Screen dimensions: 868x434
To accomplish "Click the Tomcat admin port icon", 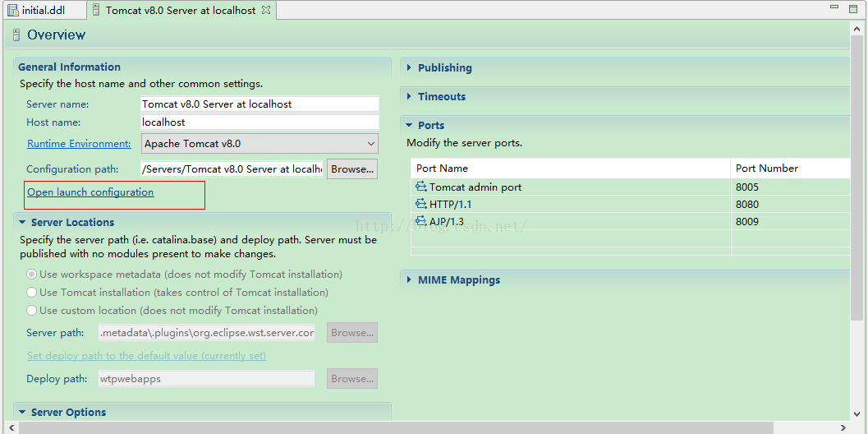I will (421, 187).
